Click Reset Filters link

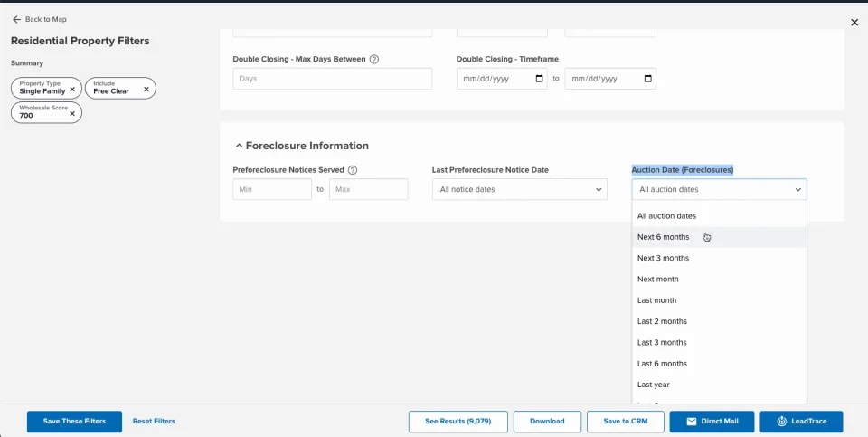tap(154, 422)
